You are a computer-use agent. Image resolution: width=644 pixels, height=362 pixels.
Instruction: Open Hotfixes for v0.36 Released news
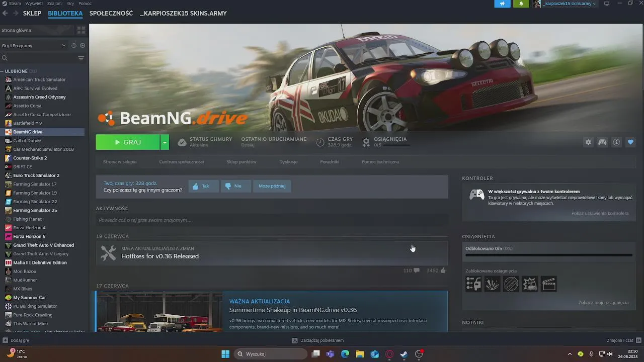coord(160,256)
